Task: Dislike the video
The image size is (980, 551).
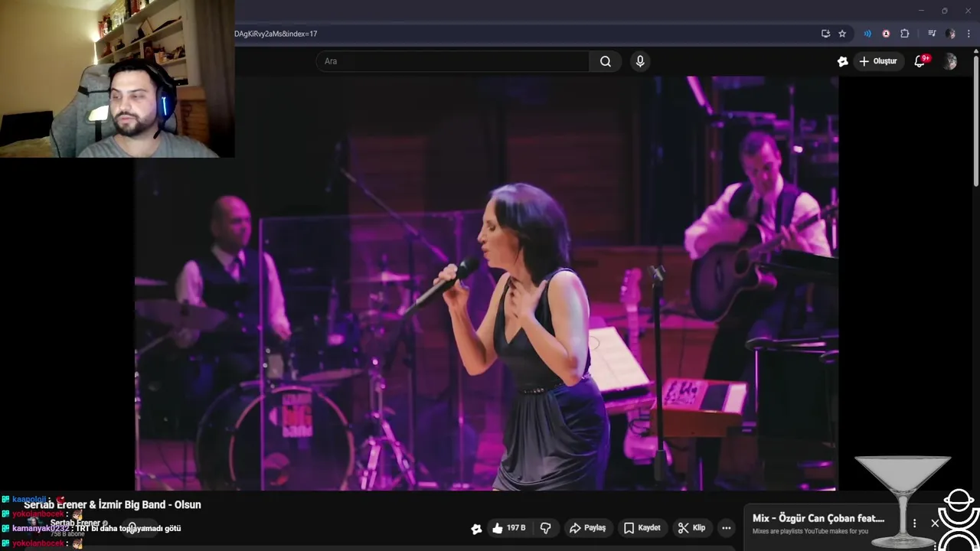Action: [546, 528]
